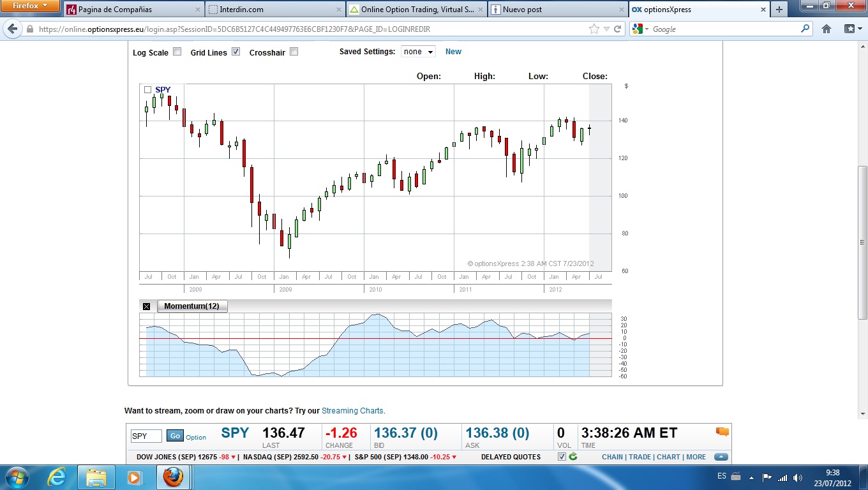Click the ES language indicator in tray
The image size is (868, 490).
[x=722, y=477]
